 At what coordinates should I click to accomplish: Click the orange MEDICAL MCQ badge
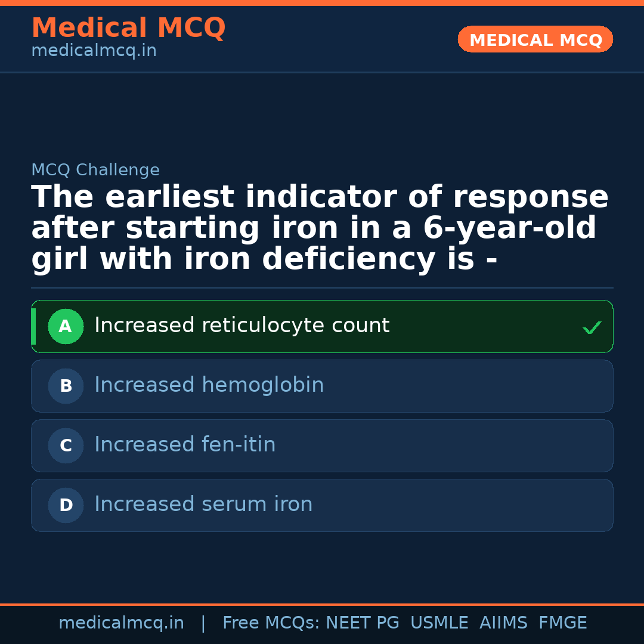pos(535,39)
